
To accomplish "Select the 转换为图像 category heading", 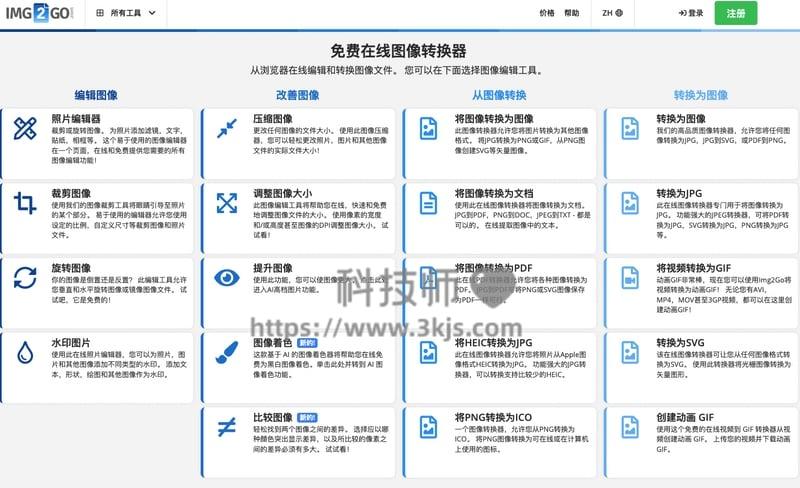I will pos(701,95).
